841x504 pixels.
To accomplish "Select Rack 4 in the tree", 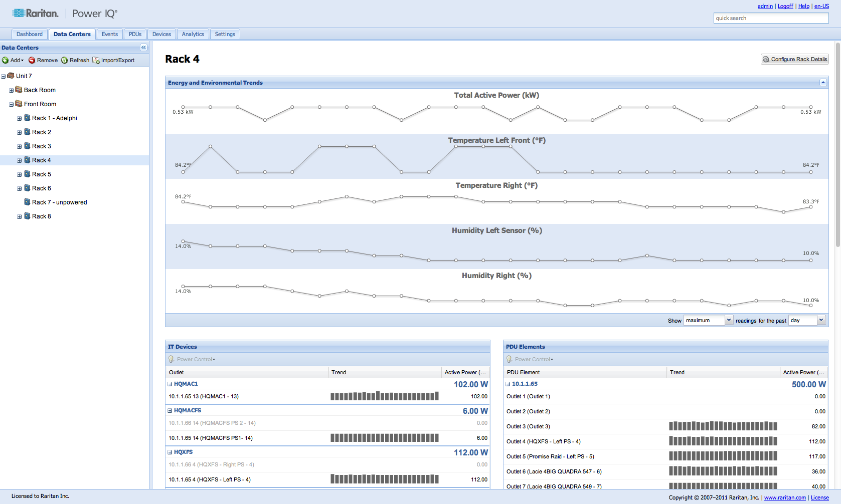I will 74,160.
